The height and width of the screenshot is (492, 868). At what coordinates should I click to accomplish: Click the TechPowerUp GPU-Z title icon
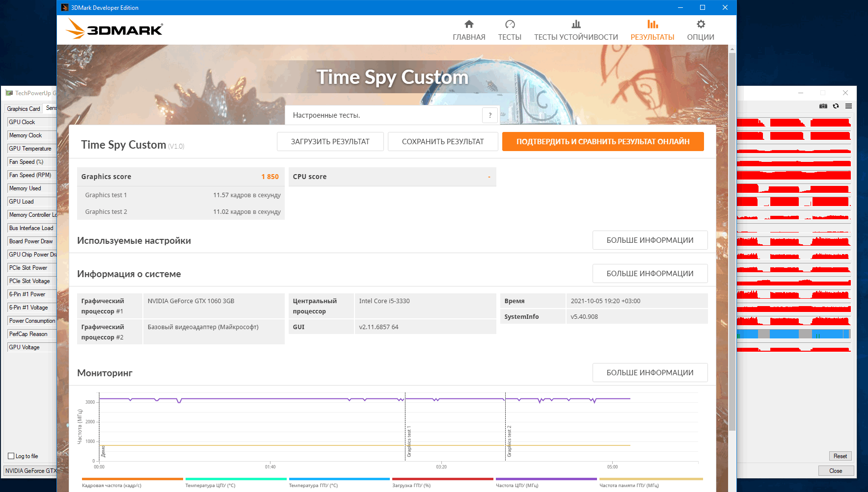[9, 93]
